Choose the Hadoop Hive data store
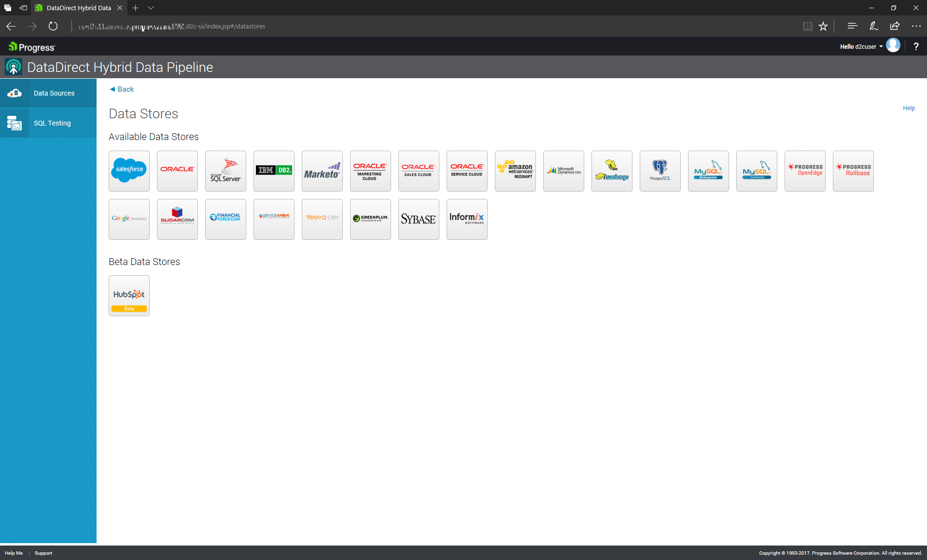The width and height of the screenshot is (927, 560). click(612, 171)
